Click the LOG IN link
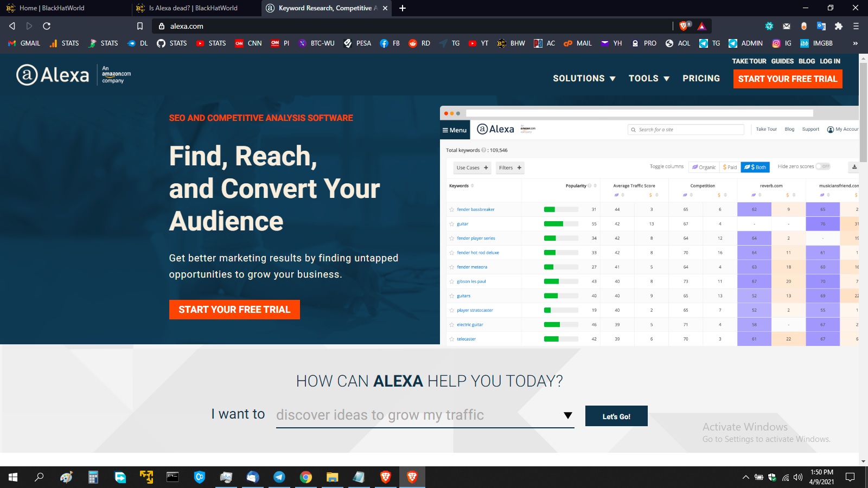 click(830, 61)
